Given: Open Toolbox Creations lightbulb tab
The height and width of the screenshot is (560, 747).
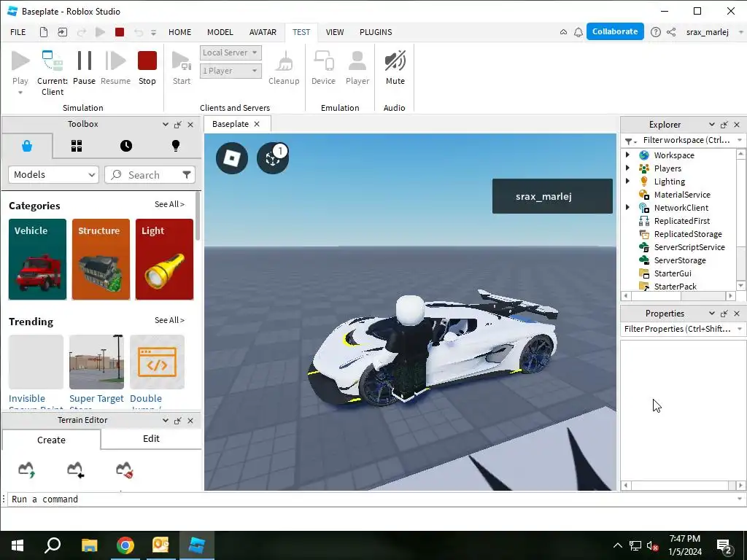Looking at the screenshot, I should point(176,146).
